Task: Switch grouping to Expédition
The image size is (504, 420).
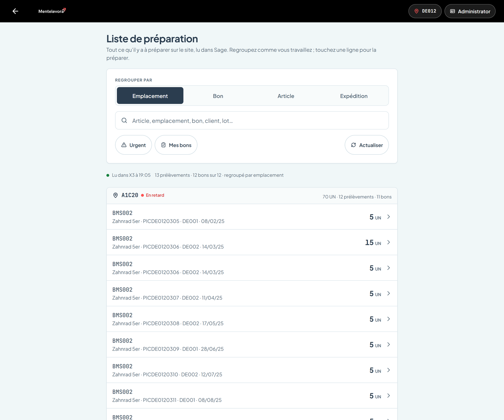Action: coord(354,96)
